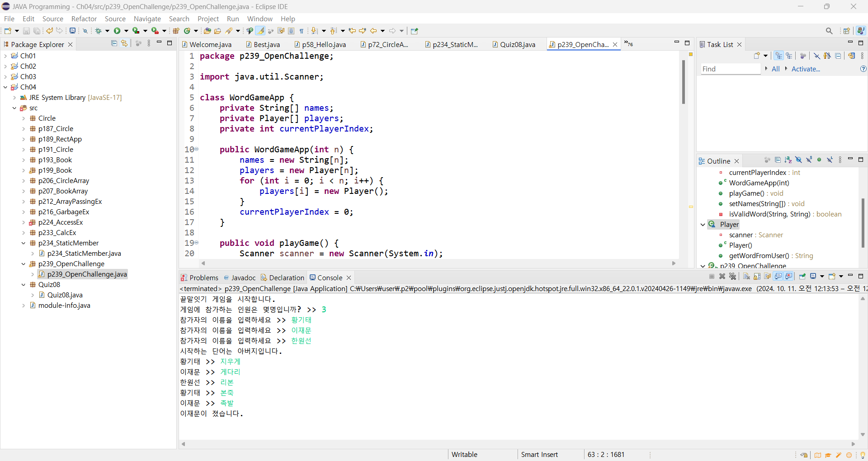868x461 pixels.
Task: Toggle Categorized presentation in Task List
Action: [778, 56]
